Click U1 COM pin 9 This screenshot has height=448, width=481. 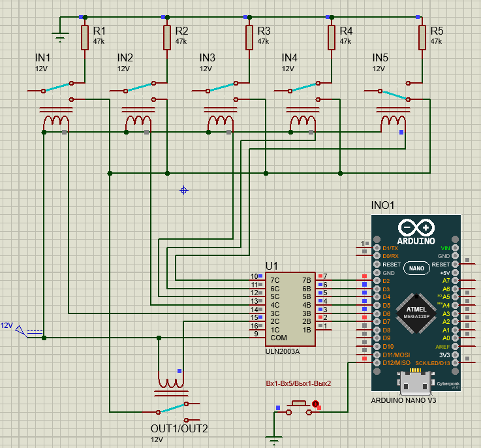(258, 338)
